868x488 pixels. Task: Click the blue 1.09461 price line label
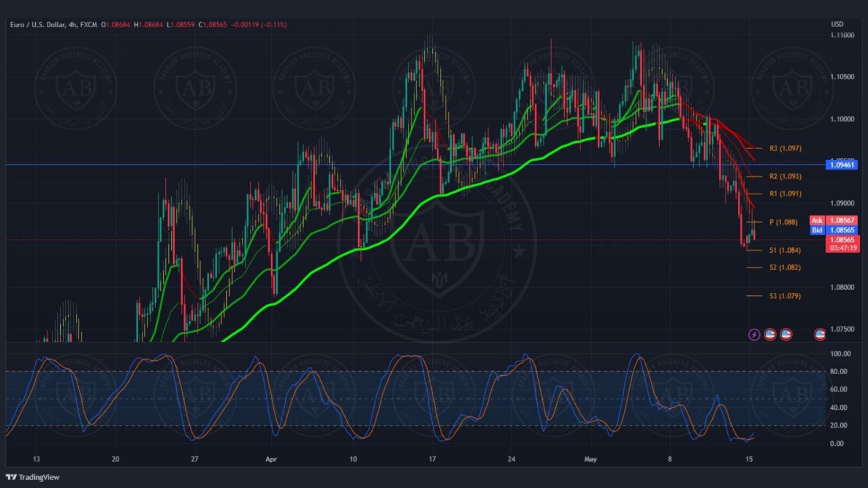(x=842, y=165)
